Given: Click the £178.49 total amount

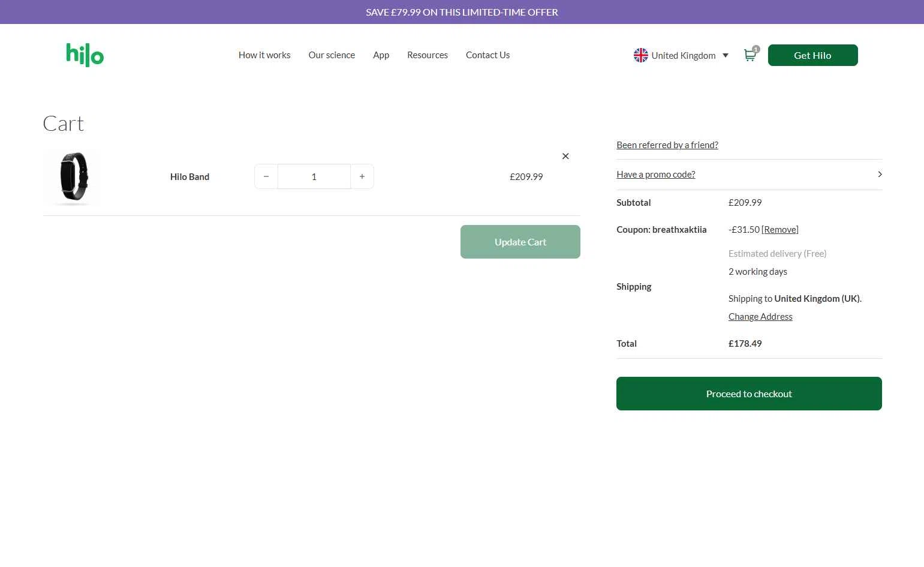Looking at the screenshot, I should (745, 343).
